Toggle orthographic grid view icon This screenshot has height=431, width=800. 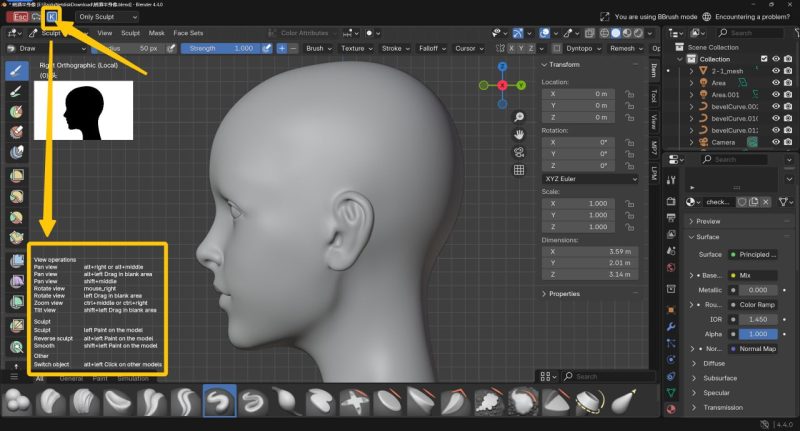[x=520, y=170]
